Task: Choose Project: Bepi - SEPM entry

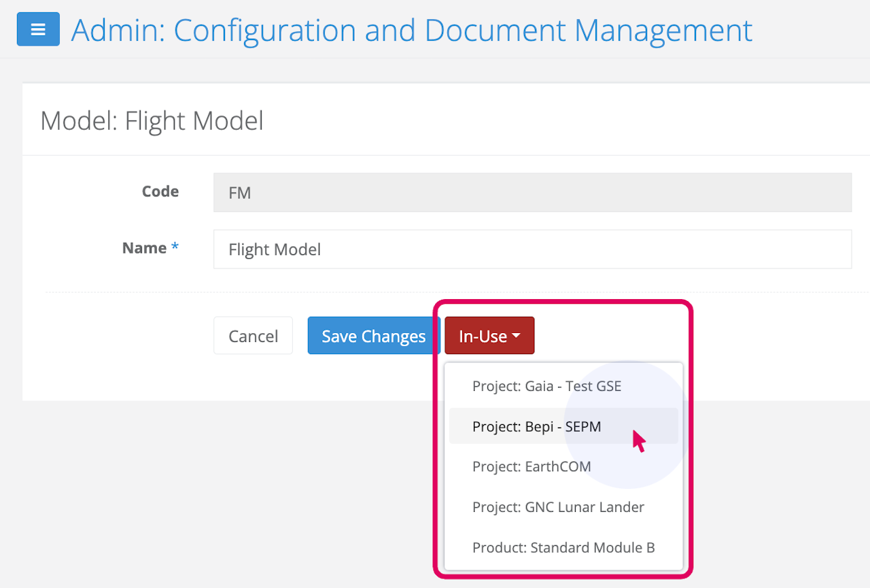Action: click(536, 427)
